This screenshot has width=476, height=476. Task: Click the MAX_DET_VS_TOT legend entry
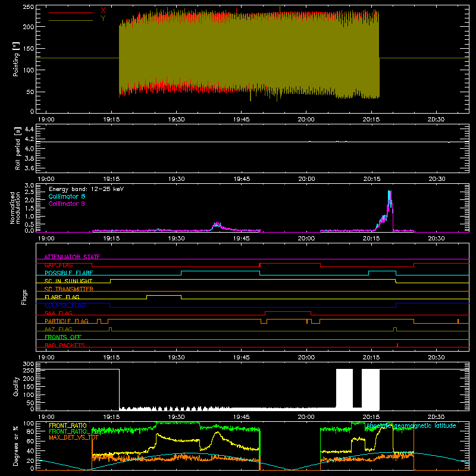pos(73,437)
